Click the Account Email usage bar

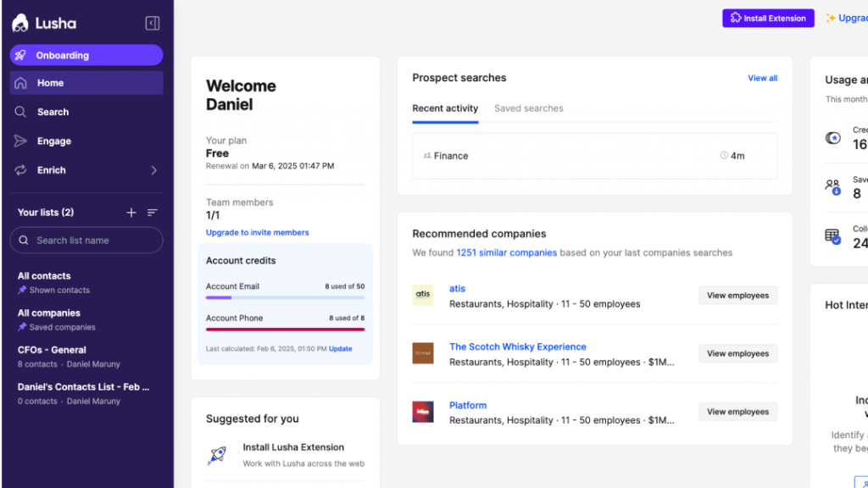tap(285, 297)
